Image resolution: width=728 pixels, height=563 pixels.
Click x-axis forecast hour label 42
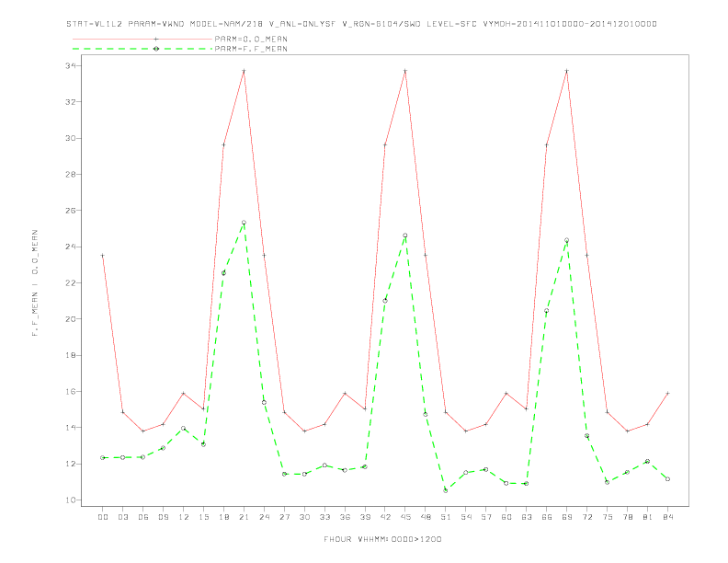385,517
